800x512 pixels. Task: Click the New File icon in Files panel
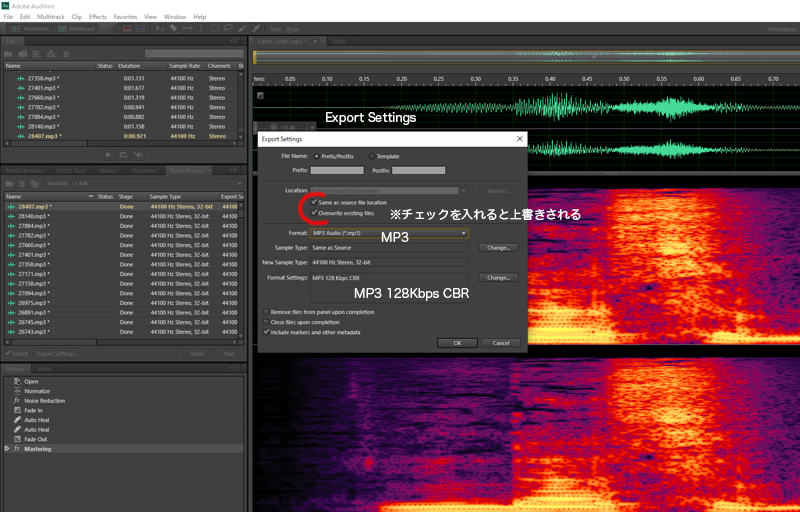37,54
